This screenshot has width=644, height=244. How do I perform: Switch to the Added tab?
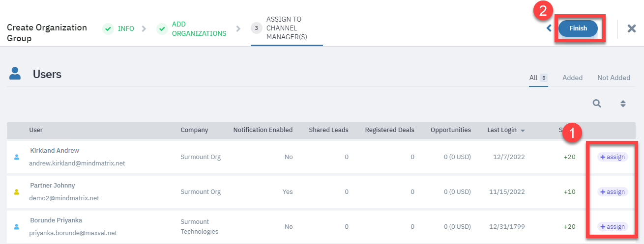point(572,78)
